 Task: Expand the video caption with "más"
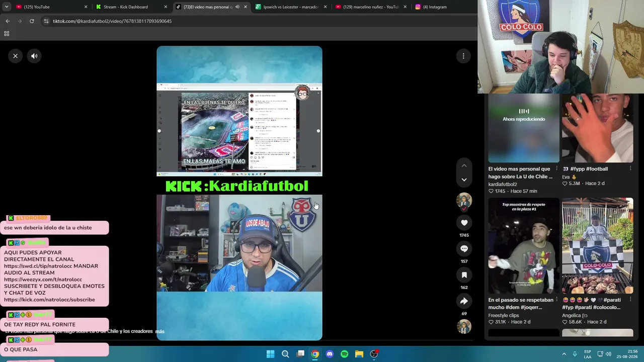[160, 331]
